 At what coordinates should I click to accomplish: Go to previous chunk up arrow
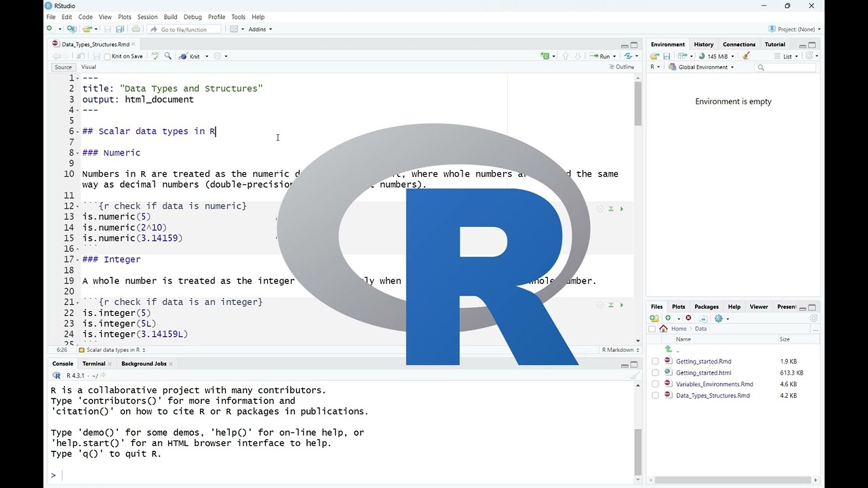[566, 56]
